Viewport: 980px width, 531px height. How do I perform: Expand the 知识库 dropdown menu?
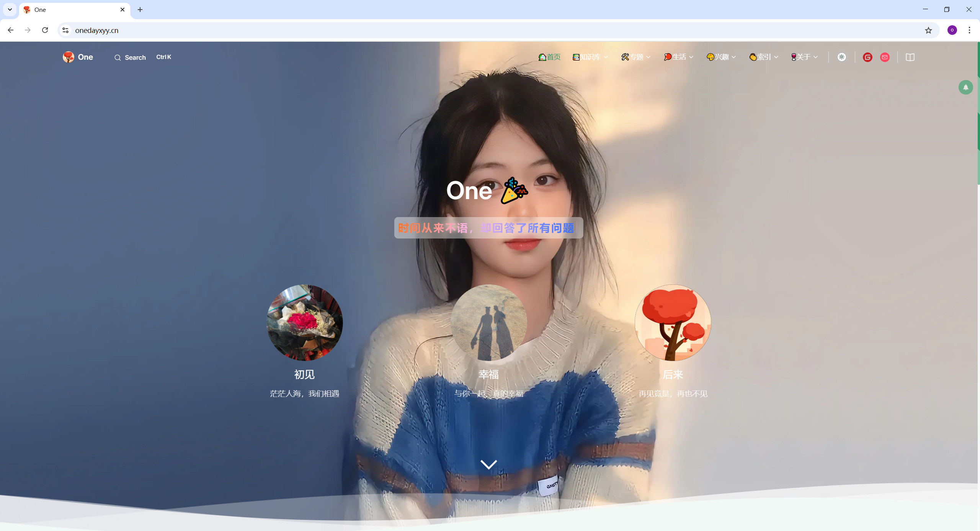590,57
